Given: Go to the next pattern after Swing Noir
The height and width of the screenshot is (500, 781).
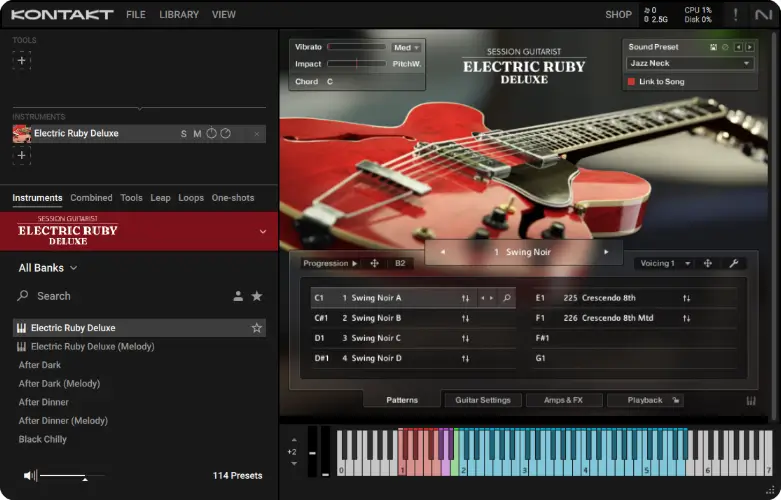Looking at the screenshot, I should pyautogui.click(x=605, y=252).
